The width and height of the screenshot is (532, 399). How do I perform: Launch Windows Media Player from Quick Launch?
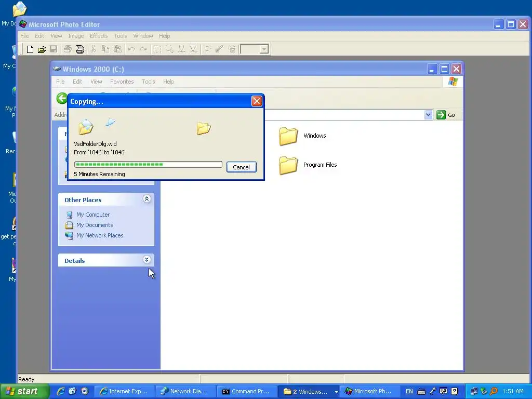click(85, 391)
